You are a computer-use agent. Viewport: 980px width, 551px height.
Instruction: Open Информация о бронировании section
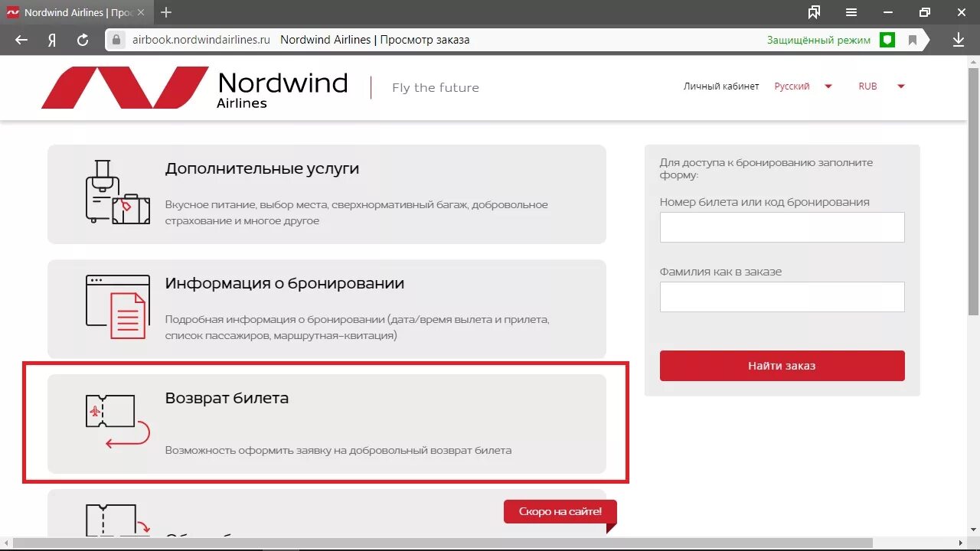(327, 309)
